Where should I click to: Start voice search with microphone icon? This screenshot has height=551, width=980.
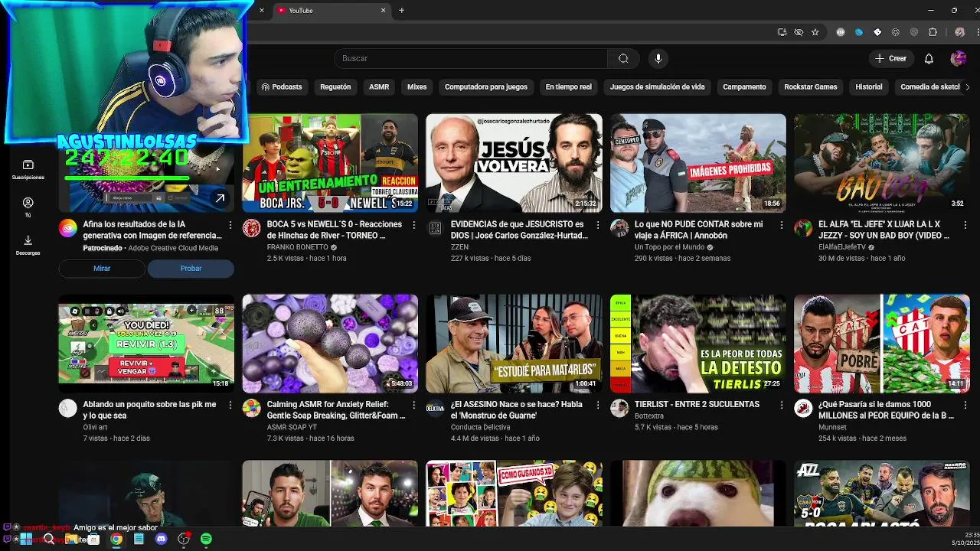[x=658, y=58]
